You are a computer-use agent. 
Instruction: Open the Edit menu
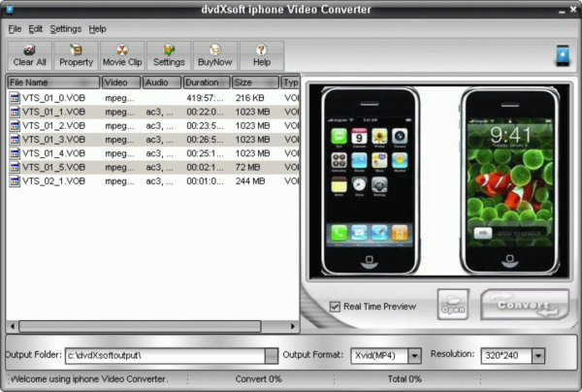(36, 29)
